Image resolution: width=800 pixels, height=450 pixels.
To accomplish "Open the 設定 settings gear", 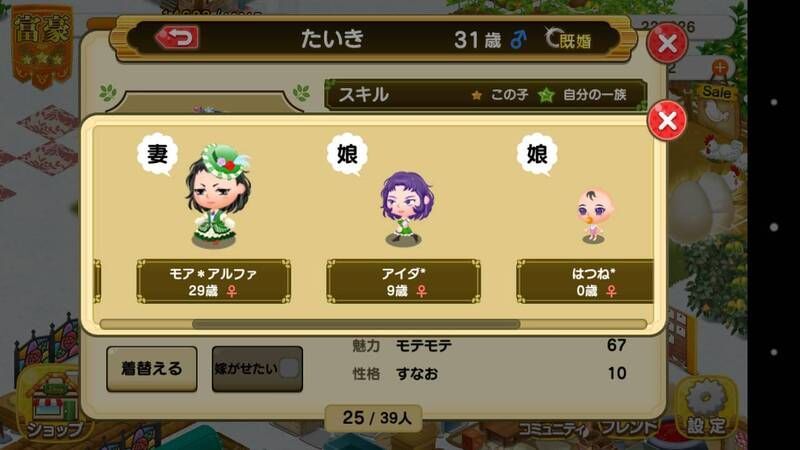I will click(707, 408).
